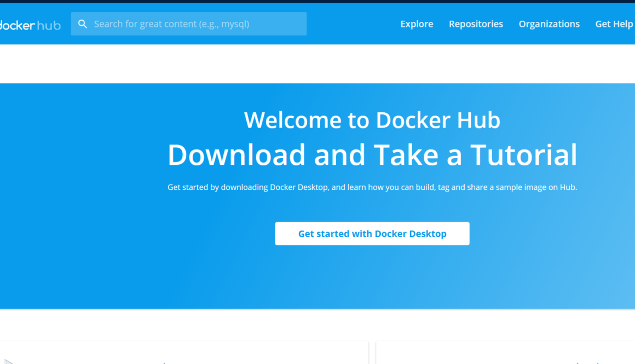The width and height of the screenshot is (635, 364).
Task: Navigate to Repositories
Action: pos(476,24)
